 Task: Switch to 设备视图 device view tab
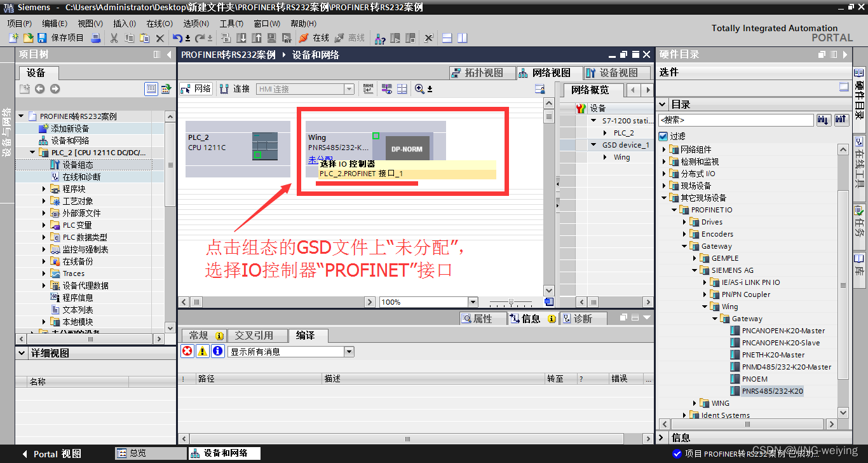pyautogui.click(x=616, y=73)
